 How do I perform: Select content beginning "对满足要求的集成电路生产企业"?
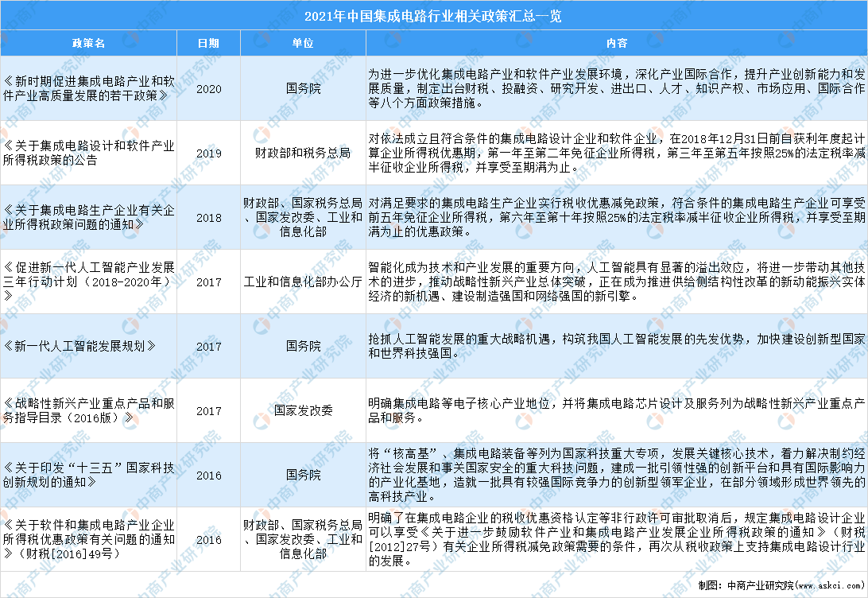pos(617,218)
